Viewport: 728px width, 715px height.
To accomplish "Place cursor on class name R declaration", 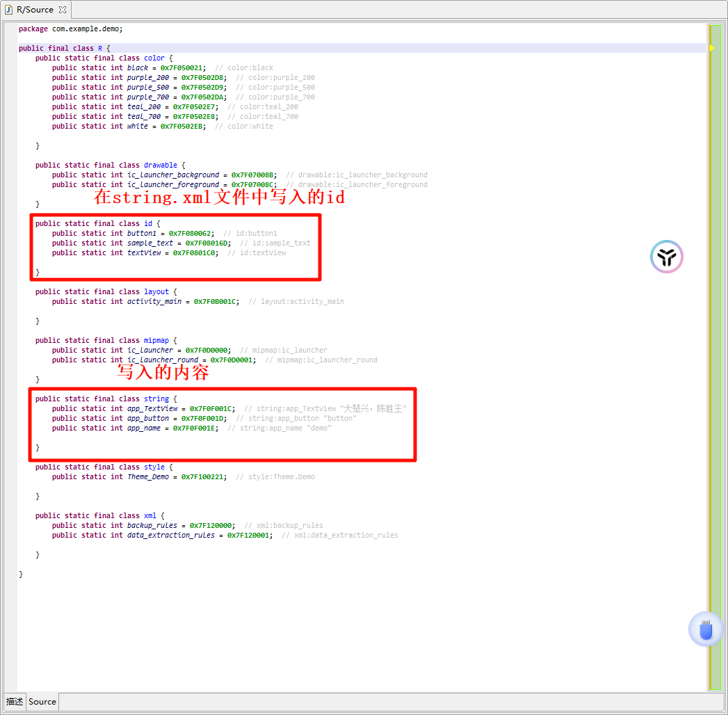I will tap(100, 49).
